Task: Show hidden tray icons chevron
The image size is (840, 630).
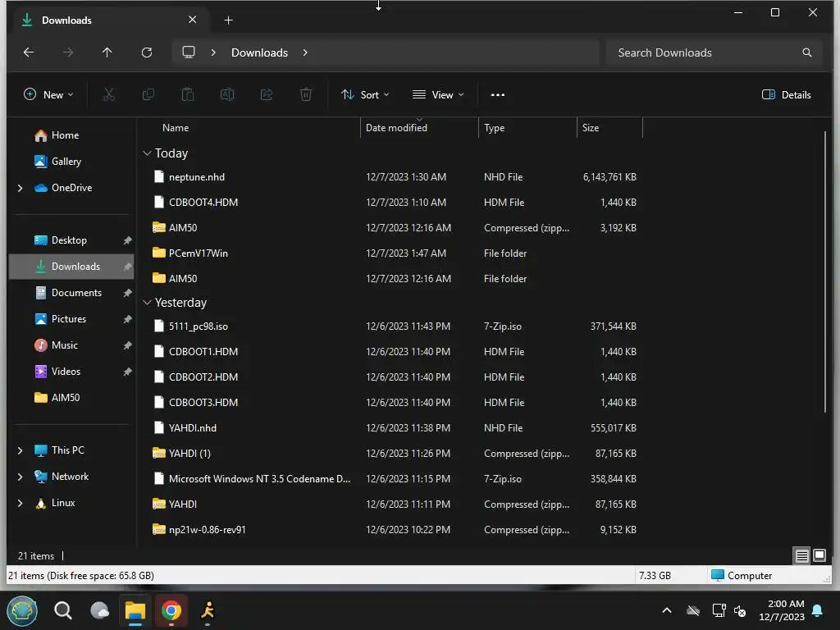Action: (667, 610)
